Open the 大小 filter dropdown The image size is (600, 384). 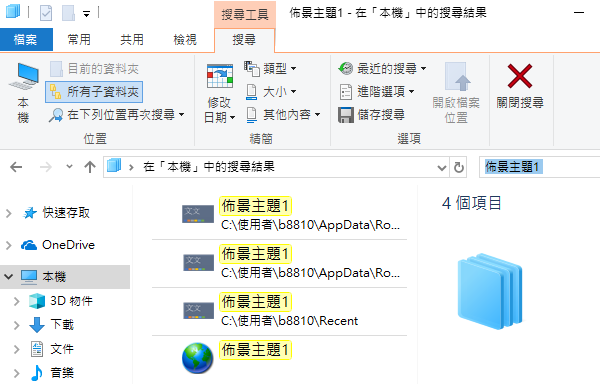click(x=270, y=92)
